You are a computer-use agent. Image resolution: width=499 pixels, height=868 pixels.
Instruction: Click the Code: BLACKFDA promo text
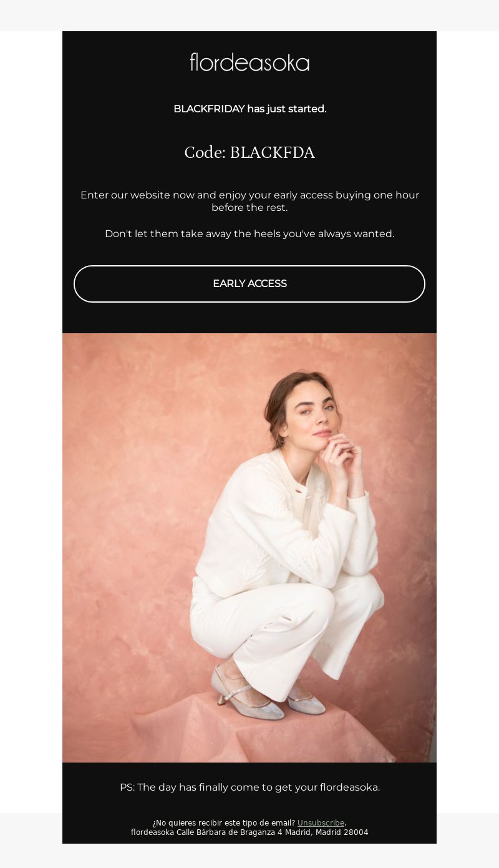tap(249, 152)
